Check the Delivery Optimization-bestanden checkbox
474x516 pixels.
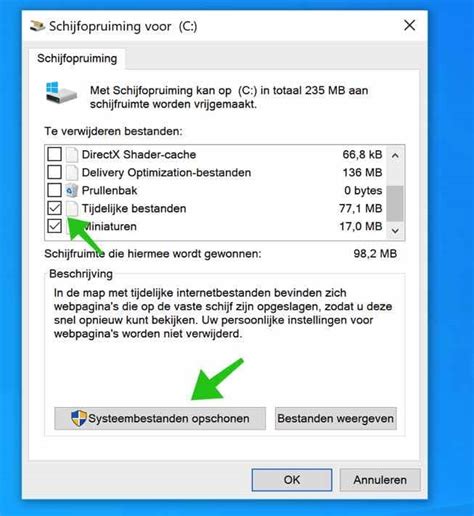(x=54, y=172)
